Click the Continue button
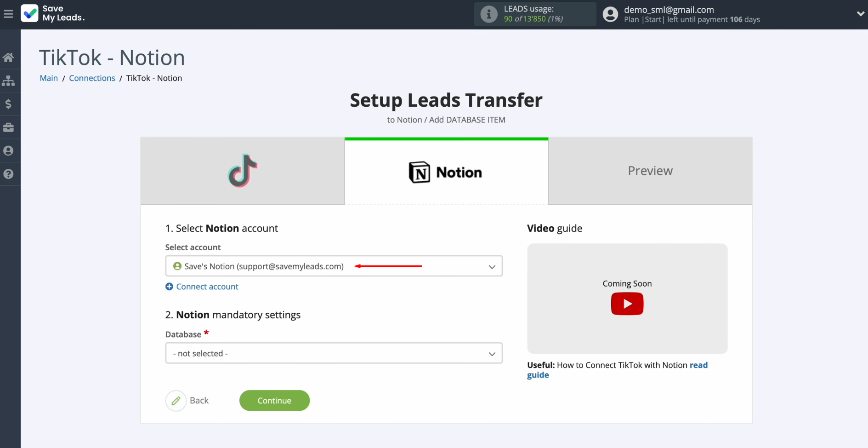 [274, 401]
